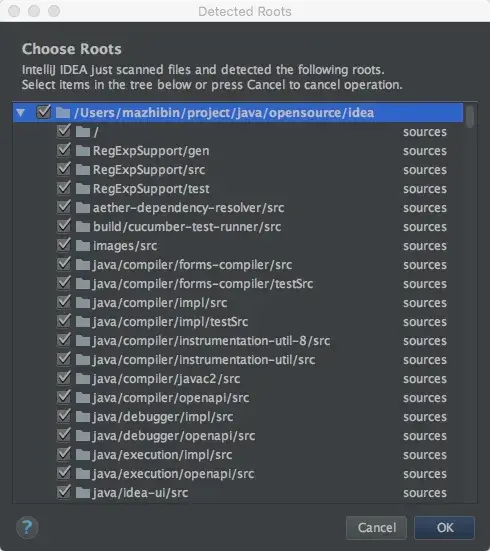Screen dimensions: 490x551
Task: Click "Choose Roots" heading text
Action: point(72,49)
